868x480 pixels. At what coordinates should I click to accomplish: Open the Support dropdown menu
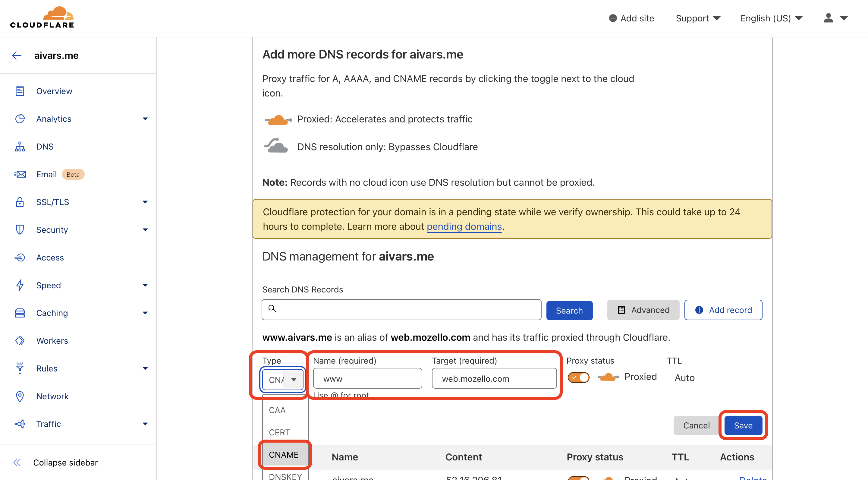pos(698,18)
